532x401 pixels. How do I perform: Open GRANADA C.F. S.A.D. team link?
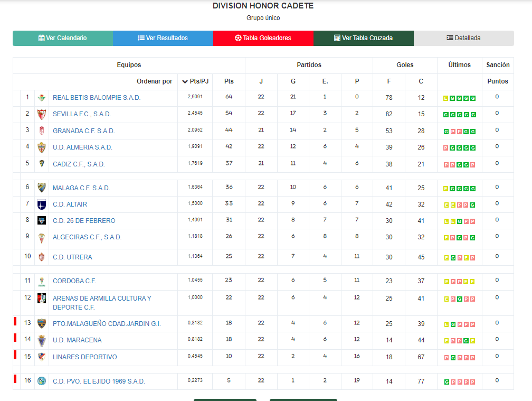(x=84, y=131)
